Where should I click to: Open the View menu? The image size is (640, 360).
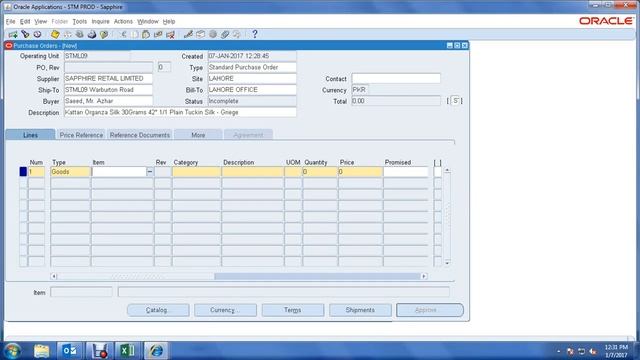(40, 21)
